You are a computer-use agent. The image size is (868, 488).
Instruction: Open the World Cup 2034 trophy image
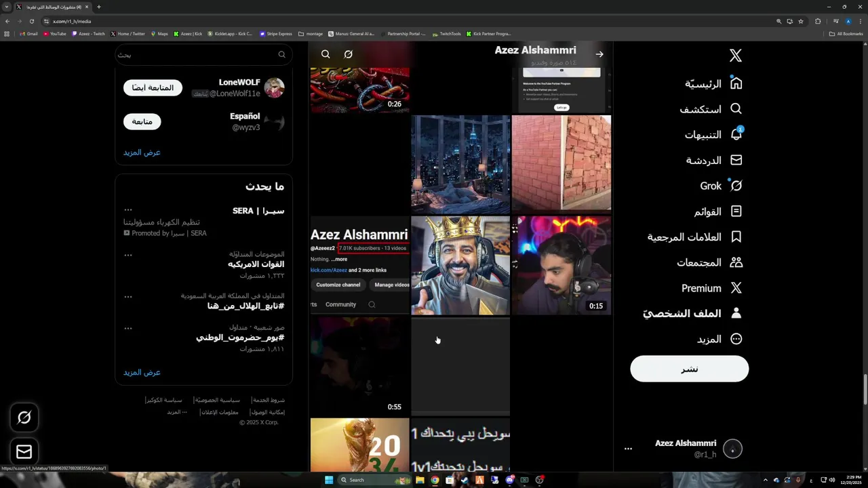coord(360,445)
